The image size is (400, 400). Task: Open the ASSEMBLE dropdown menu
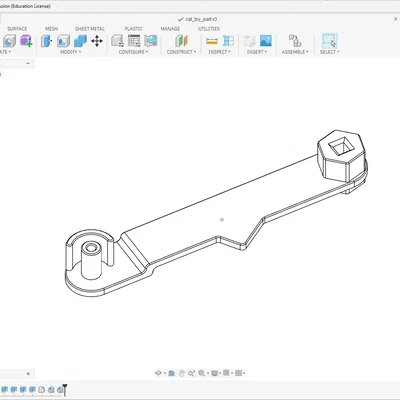[295, 52]
